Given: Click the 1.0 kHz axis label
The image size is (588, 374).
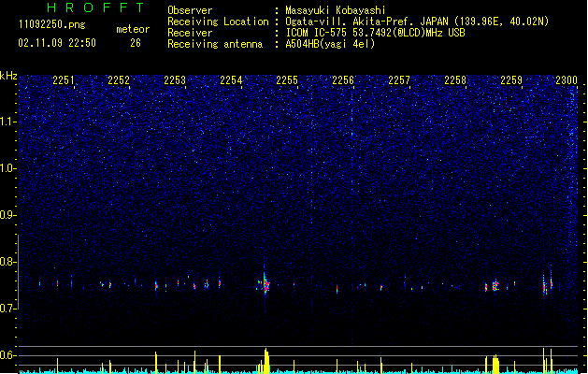Looking at the screenshot, I should pyautogui.click(x=7, y=168).
